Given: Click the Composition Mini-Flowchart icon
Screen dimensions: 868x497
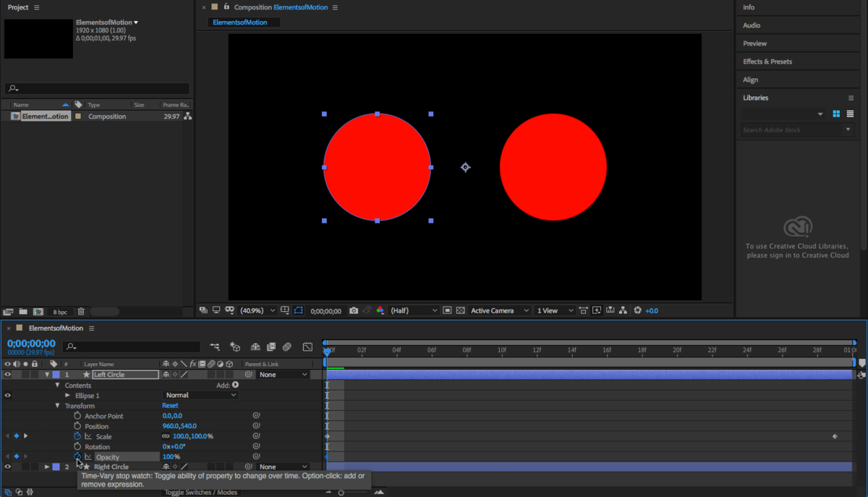Looking at the screenshot, I should click(215, 347).
